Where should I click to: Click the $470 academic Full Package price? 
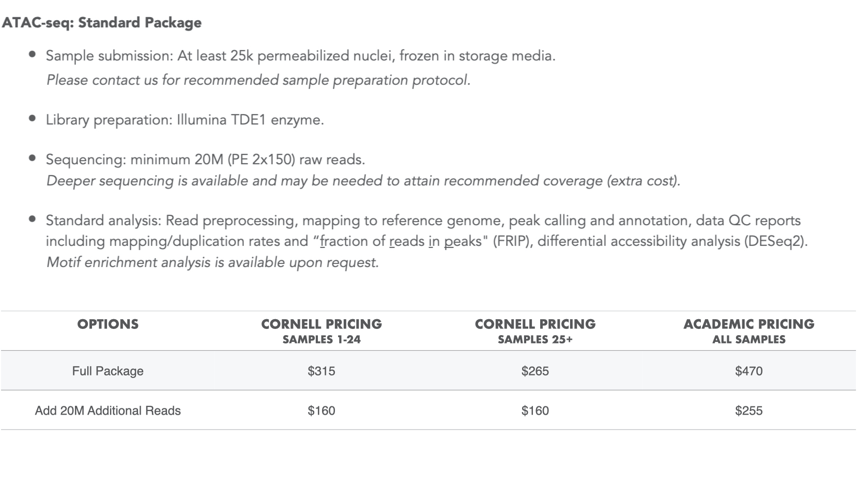coord(748,371)
